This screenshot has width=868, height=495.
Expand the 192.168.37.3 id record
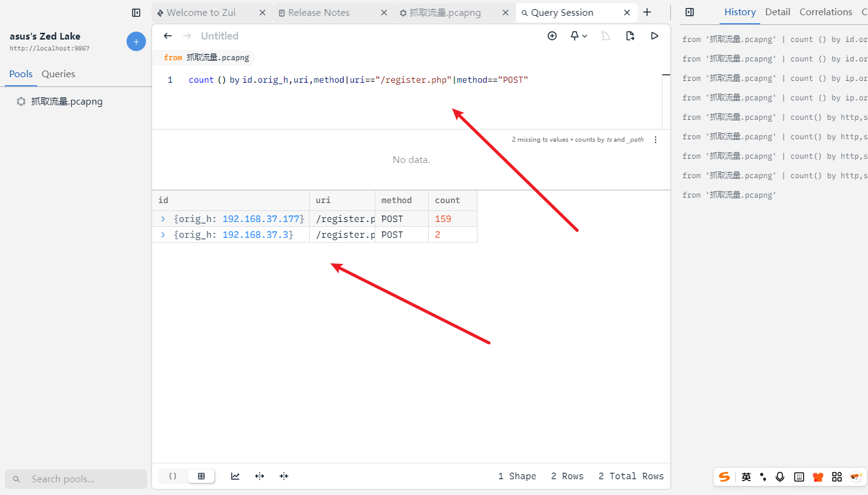coord(163,235)
